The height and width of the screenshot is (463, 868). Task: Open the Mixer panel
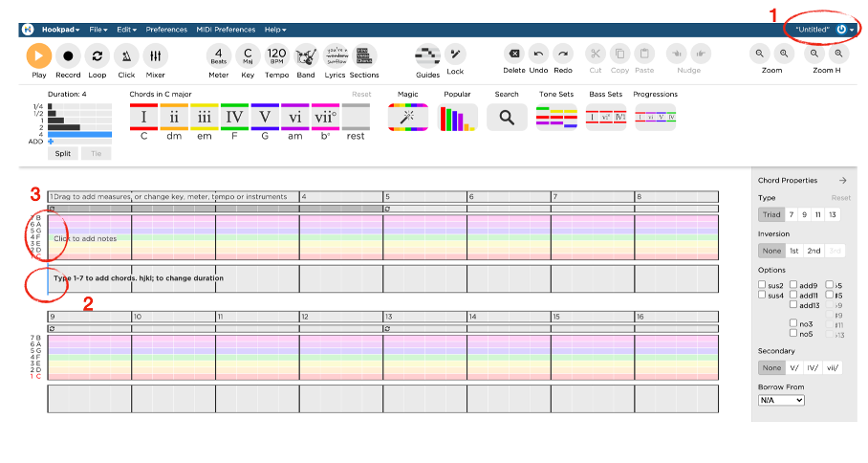pos(155,56)
